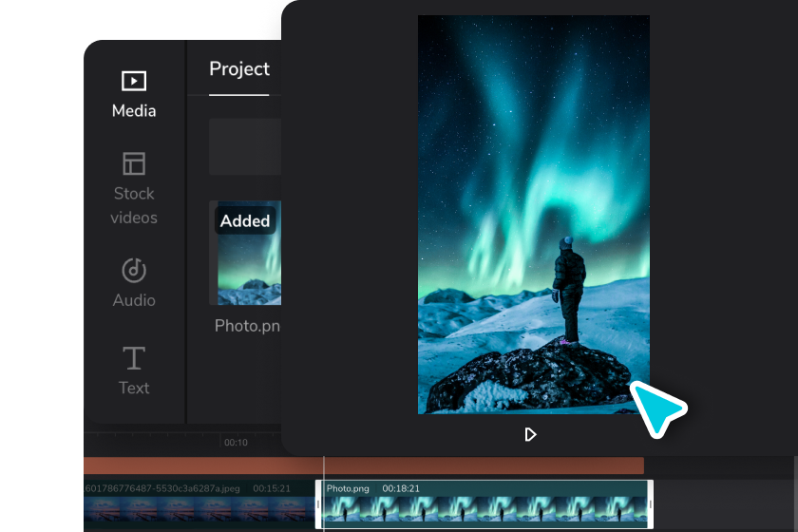Click the orange audio track bar
The width and height of the screenshot is (798, 532).
[364, 465]
